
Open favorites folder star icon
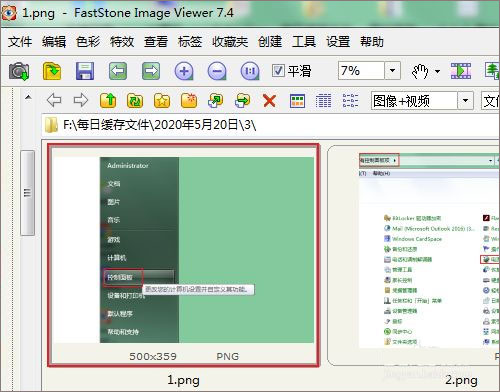pyautogui.click(x=162, y=100)
